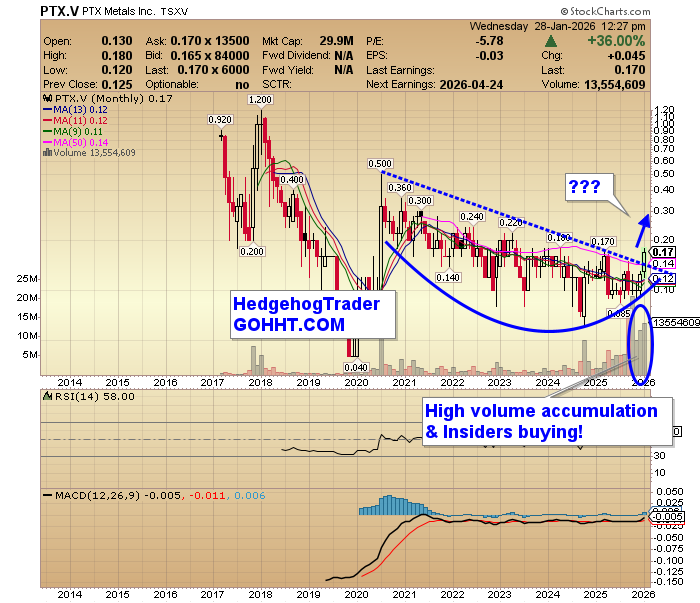Click the 2020 label under the MACD panel
Image resolution: width=700 pixels, height=603 pixels.
[357, 595]
